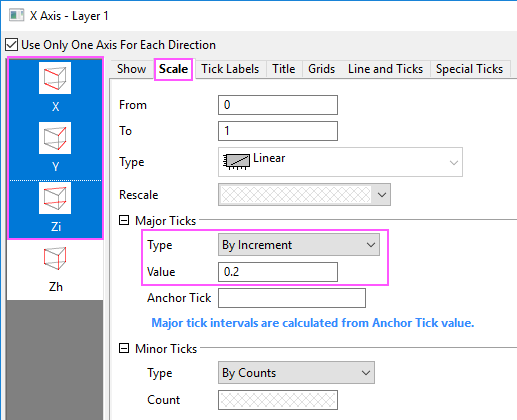Switch to the Grids tab
This screenshot has height=420, width=517.
pos(321,69)
